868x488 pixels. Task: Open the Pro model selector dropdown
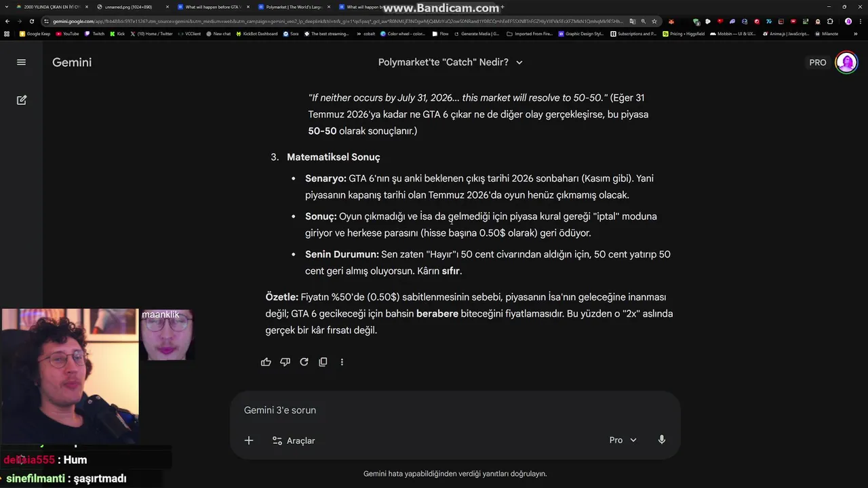623,440
